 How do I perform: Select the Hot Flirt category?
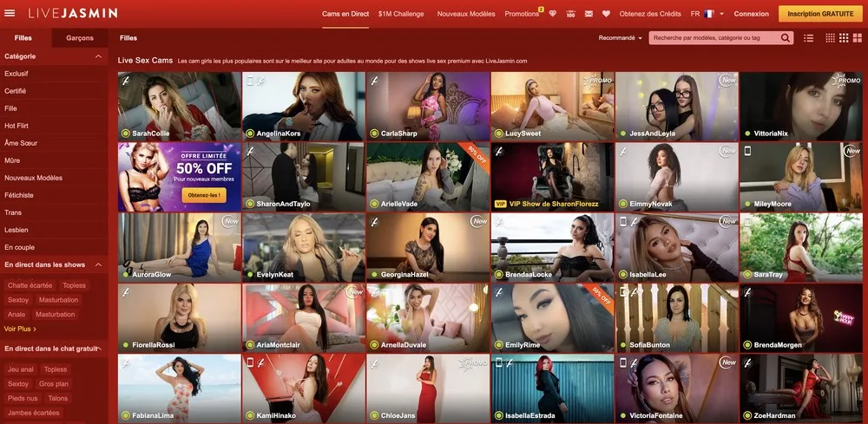[16, 126]
